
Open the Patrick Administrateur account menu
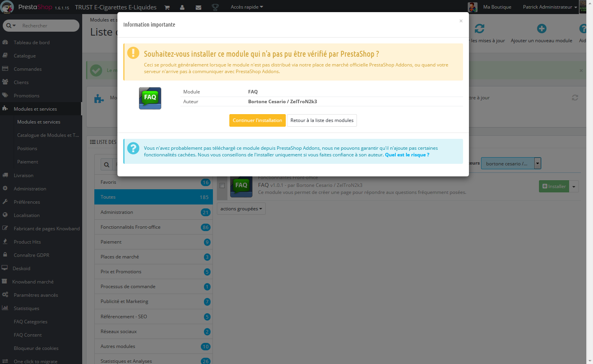(x=550, y=7)
